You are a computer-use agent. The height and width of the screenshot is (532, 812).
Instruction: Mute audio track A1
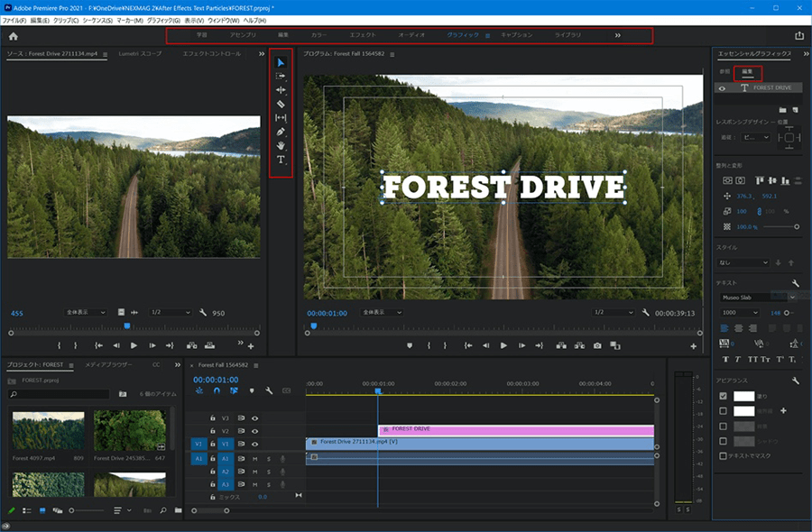[255, 459]
